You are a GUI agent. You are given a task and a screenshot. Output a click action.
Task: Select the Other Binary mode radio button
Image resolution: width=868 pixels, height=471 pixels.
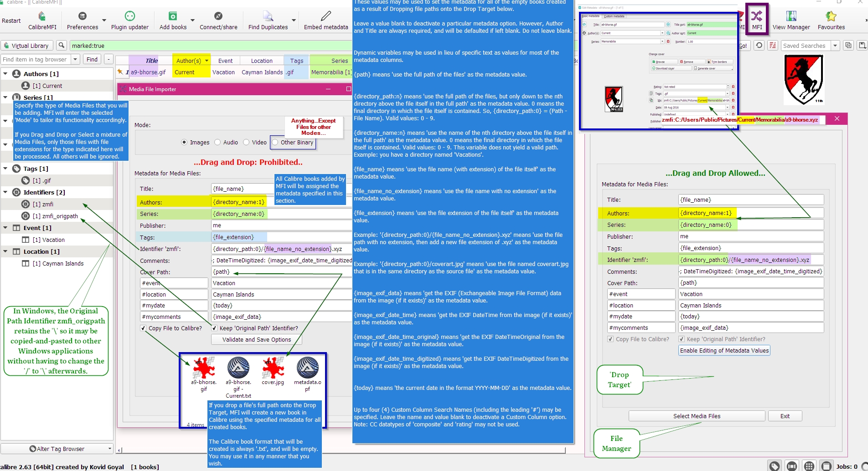pyautogui.click(x=275, y=142)
